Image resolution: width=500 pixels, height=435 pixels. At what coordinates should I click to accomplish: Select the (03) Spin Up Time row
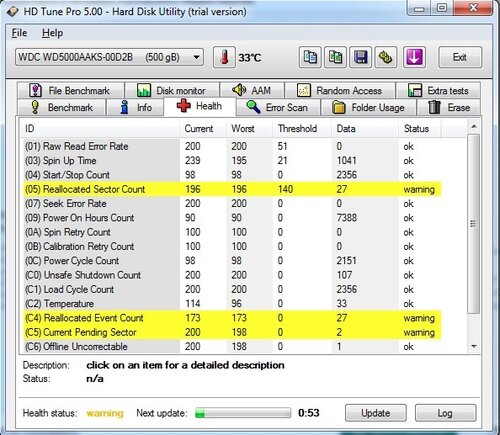tap(232, 161)
